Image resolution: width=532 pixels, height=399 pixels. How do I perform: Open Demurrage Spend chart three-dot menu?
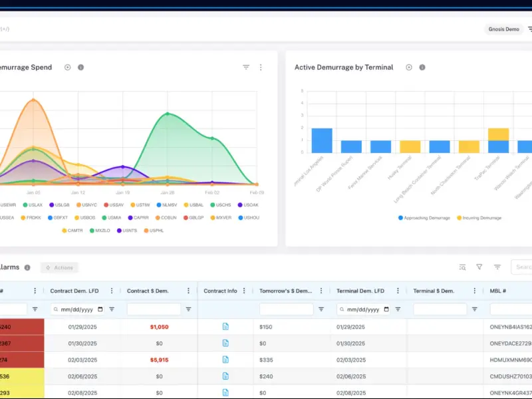point(261,67)
